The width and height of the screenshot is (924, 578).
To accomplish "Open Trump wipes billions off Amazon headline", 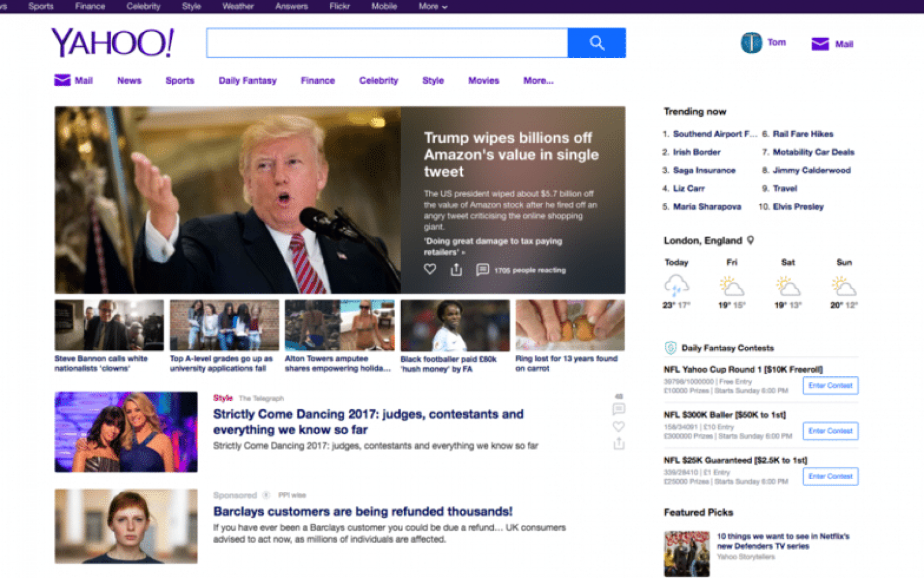I will pyautogui.click(x=511, y=154).
